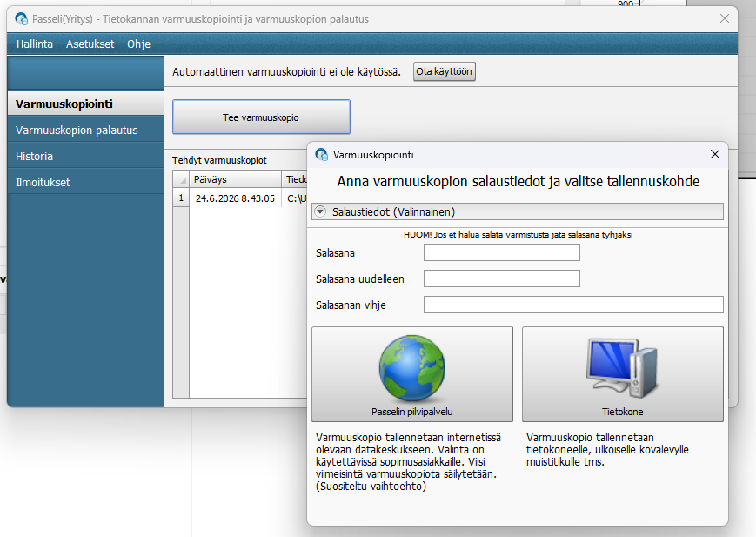Switch to Varmuuskopion palautus section

coord(85,131)
